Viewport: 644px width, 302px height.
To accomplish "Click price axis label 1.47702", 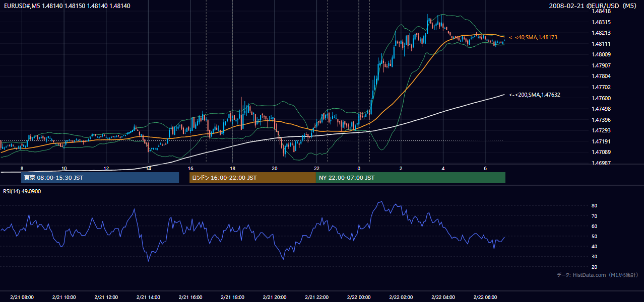I will coord(602,87).
